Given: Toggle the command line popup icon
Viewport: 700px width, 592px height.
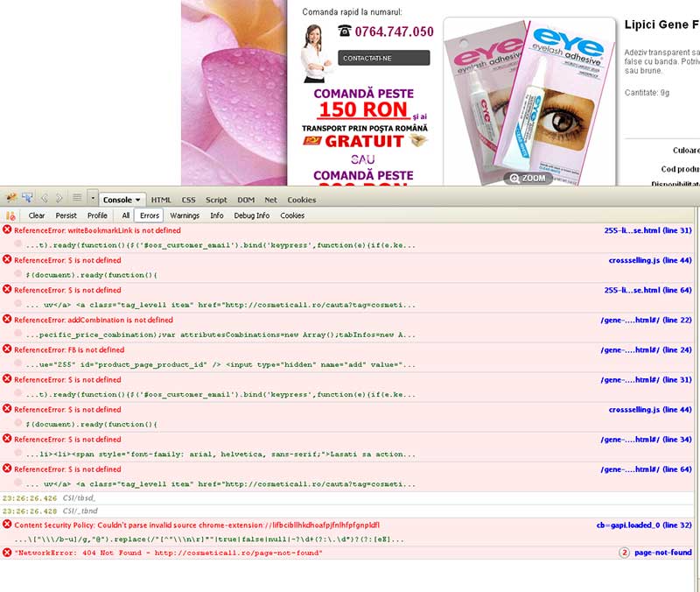Looking at the screenshot, I should (x=77, y=198).
